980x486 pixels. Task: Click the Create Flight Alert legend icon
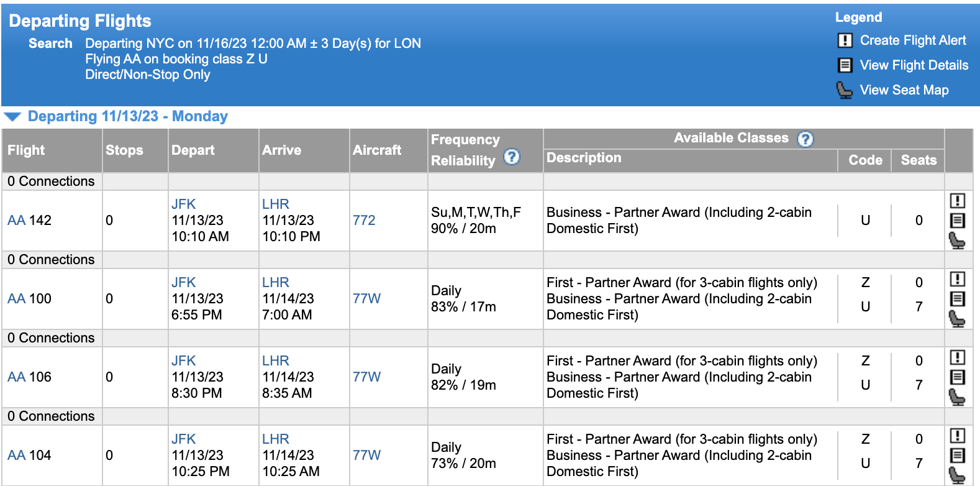click(843, 40)
